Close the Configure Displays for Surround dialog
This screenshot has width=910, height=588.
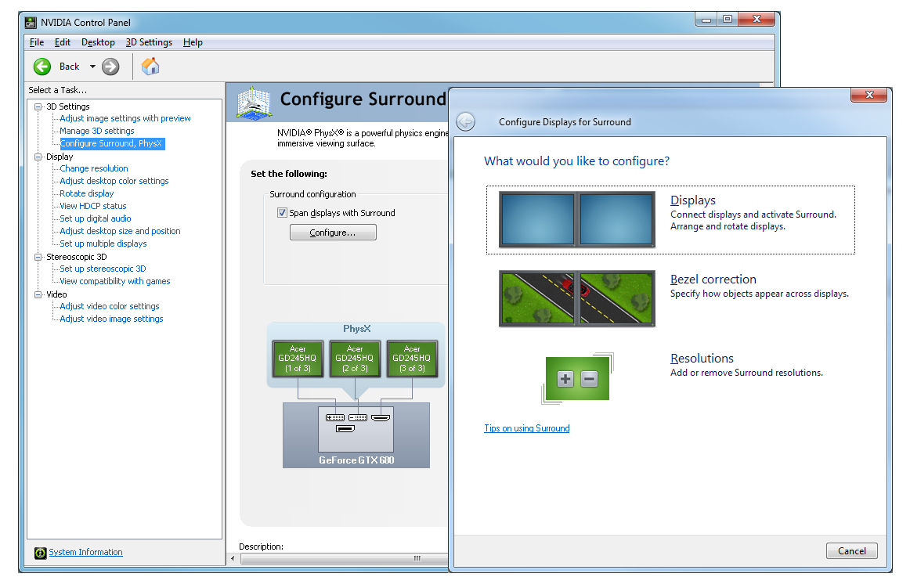(868, 95)
